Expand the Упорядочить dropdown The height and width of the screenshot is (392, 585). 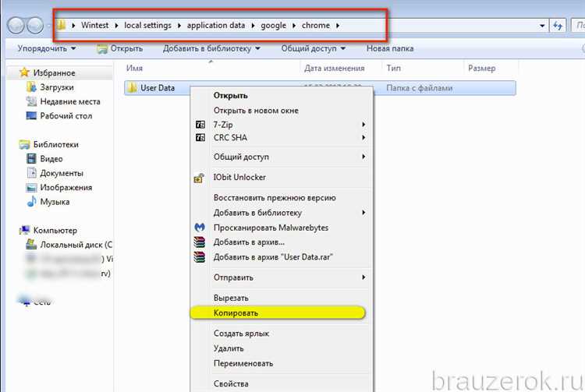46,49
